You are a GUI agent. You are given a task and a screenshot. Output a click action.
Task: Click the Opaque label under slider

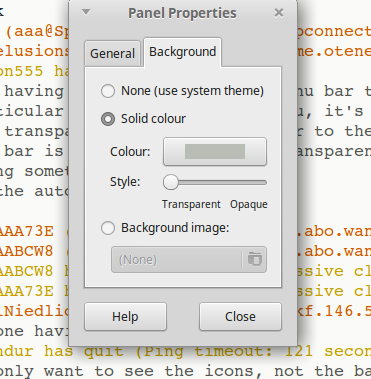click(x=249, y=204)
